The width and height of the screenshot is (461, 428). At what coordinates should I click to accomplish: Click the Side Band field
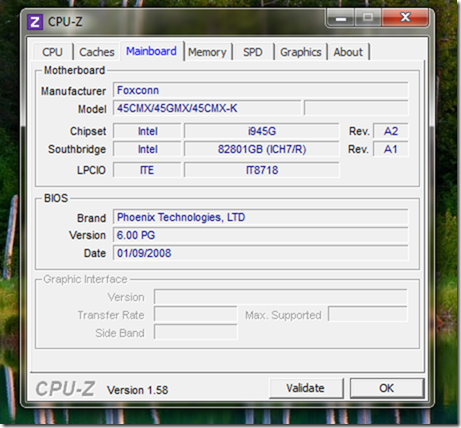coord(196,333)
